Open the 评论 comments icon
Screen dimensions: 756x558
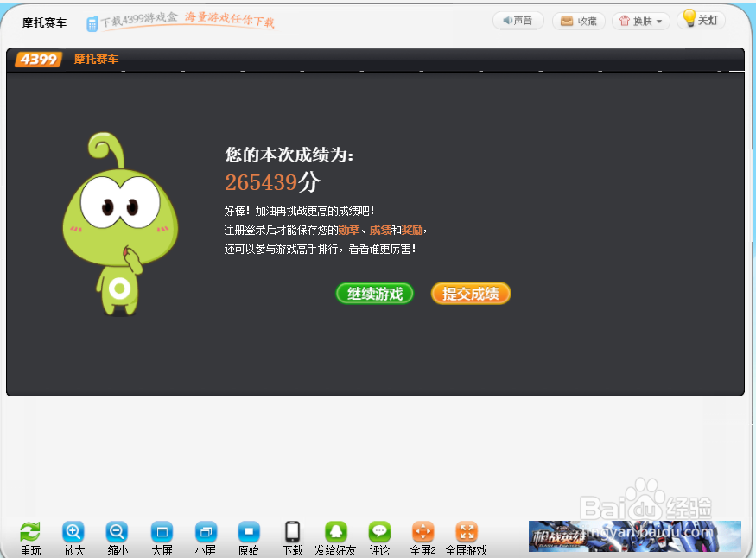(379, 532)
